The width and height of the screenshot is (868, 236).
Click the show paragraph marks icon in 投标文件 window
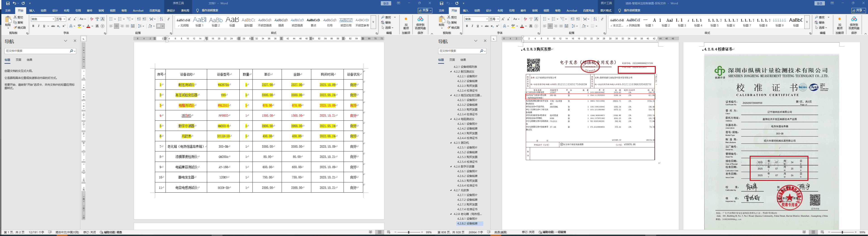pyautogui.click(x=602, y=19)
